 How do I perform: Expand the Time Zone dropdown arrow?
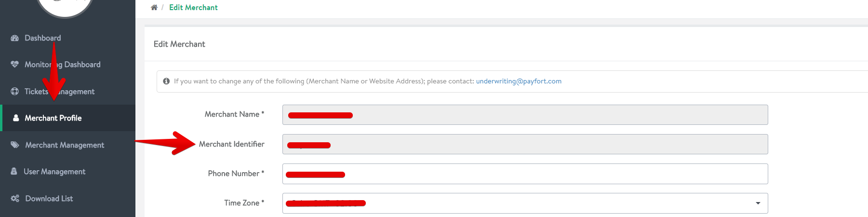[x=758, y=203]
